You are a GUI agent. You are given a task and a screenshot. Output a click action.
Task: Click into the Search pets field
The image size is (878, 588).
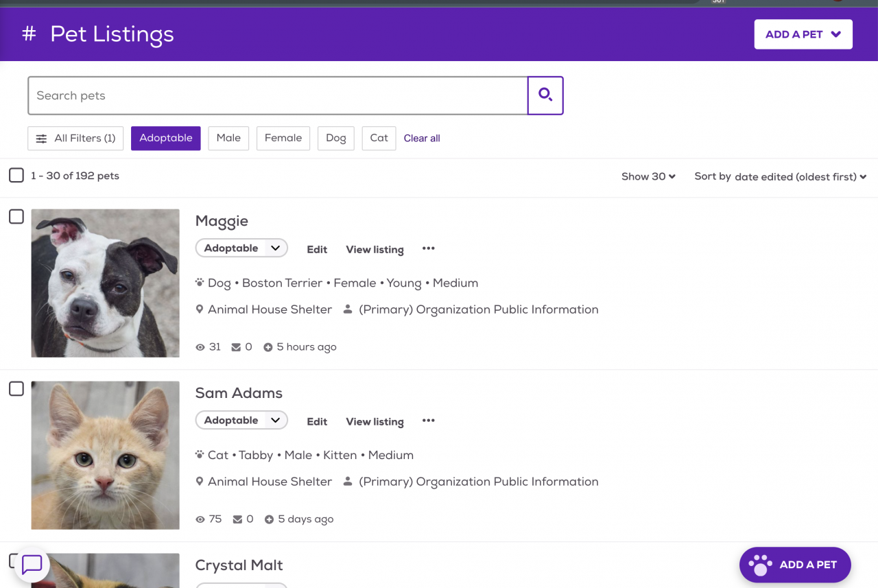278,95
